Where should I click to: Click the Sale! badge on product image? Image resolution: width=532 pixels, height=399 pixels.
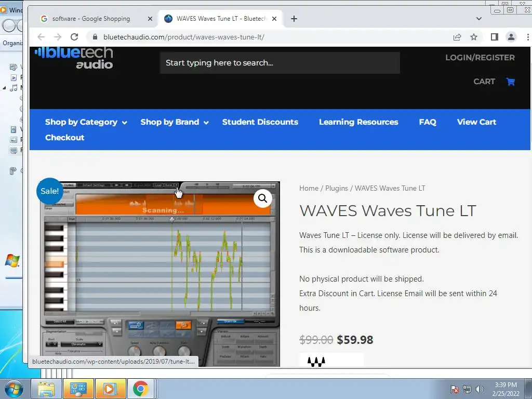(49, 191)
